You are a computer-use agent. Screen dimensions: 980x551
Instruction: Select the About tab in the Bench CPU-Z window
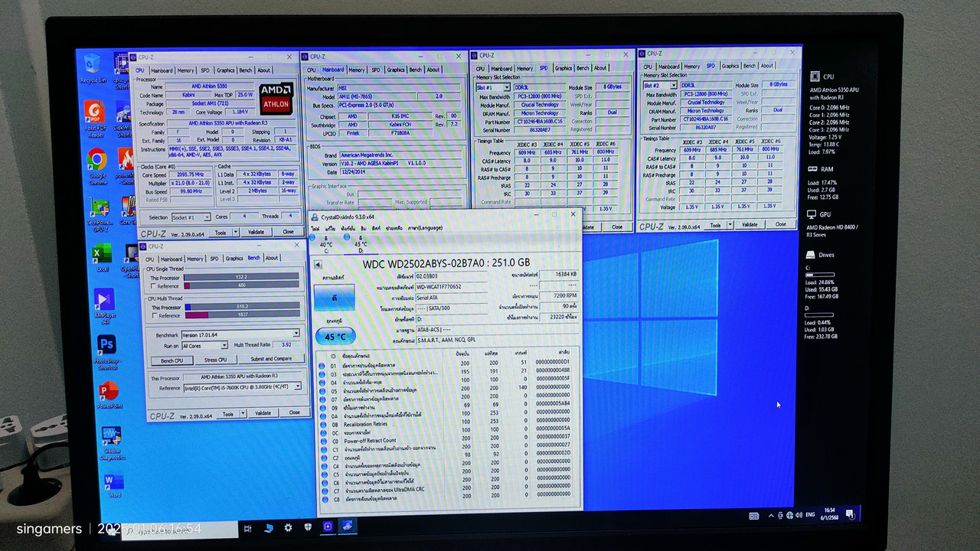click(x=272, y=258)
